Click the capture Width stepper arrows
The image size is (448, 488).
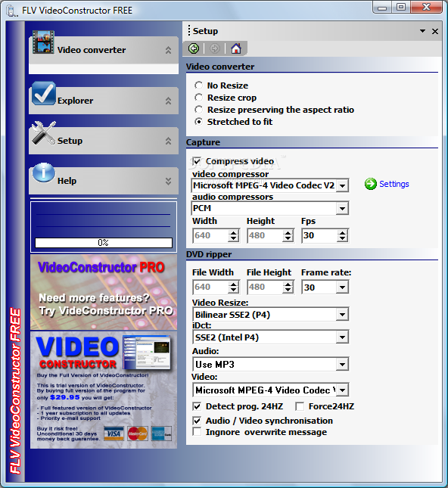[233, 235]
